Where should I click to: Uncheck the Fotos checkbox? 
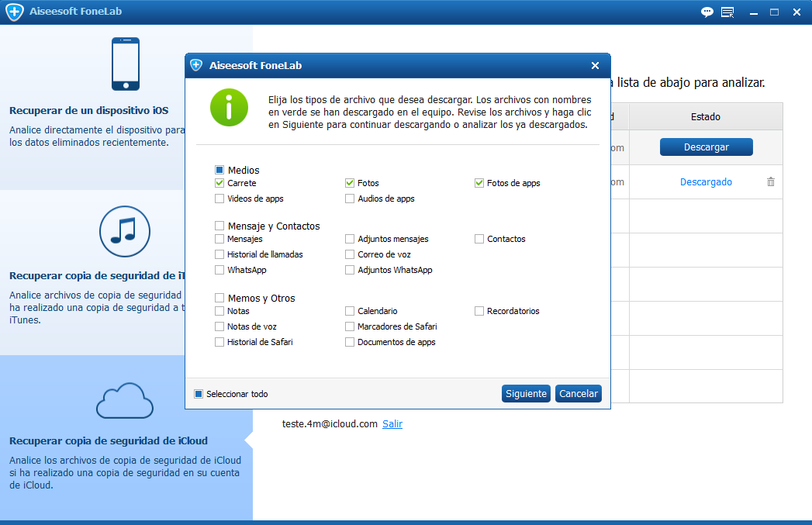pyautogui.click(x=350, y=183)
